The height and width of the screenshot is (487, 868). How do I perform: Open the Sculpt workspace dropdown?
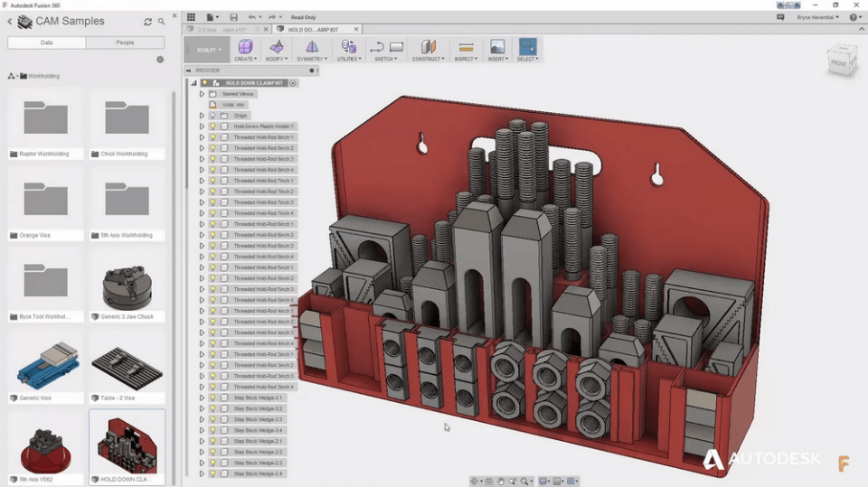[x=208, y=50]
